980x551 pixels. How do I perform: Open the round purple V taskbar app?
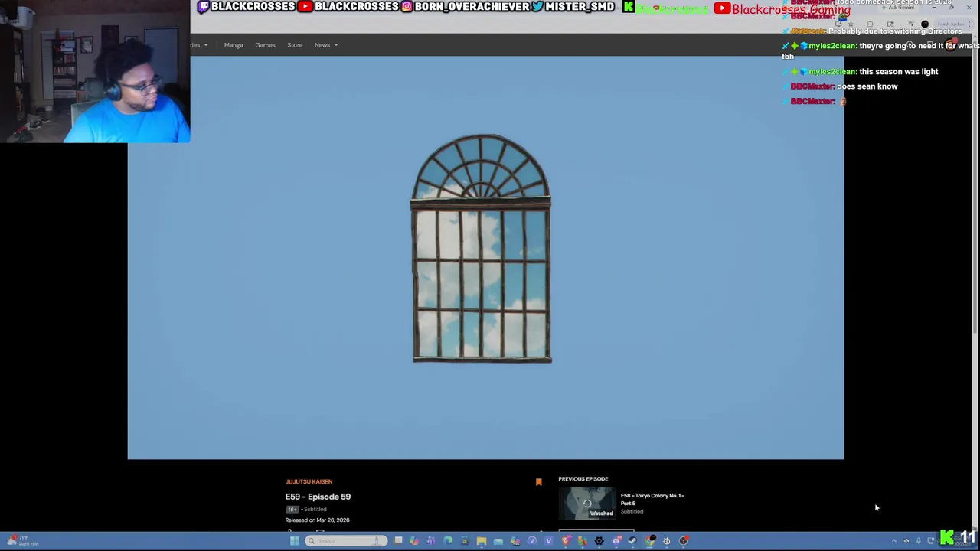pyautogui.click(x=531, y=541)
